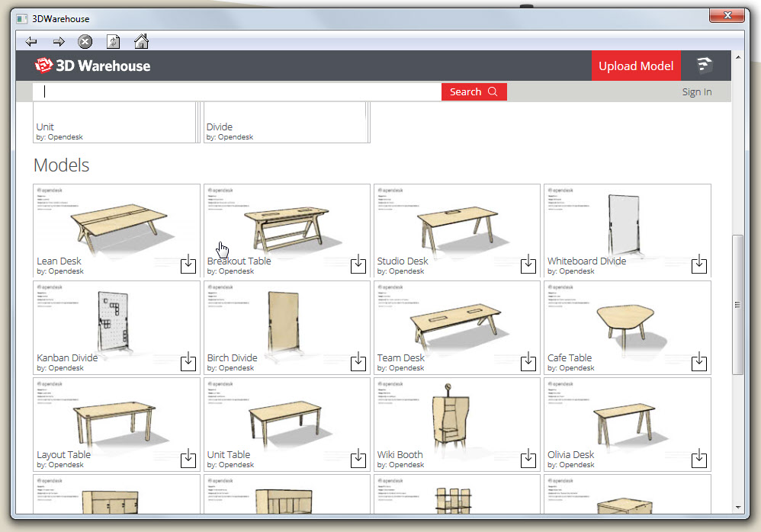Click Opendesk author under Cafe Table

tap(576, 368)
